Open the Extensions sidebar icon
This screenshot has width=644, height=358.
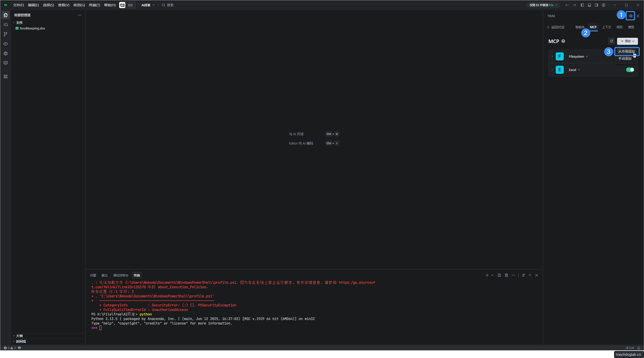(6, 77)
